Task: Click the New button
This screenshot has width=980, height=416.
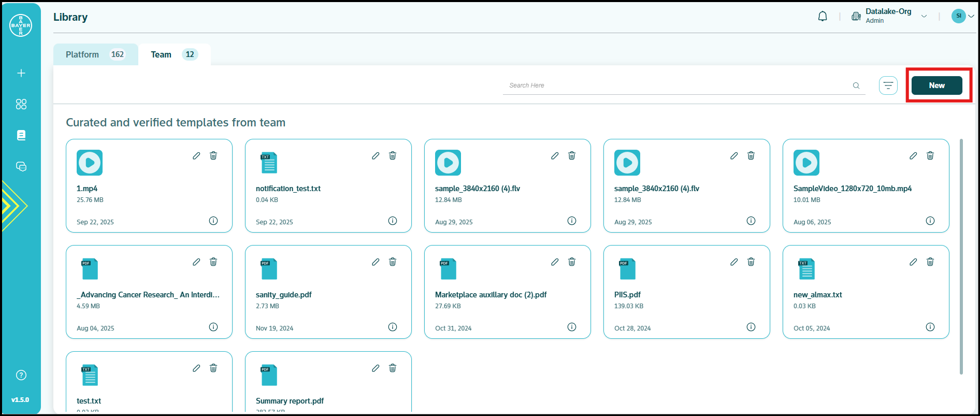Action: (936, 85)
